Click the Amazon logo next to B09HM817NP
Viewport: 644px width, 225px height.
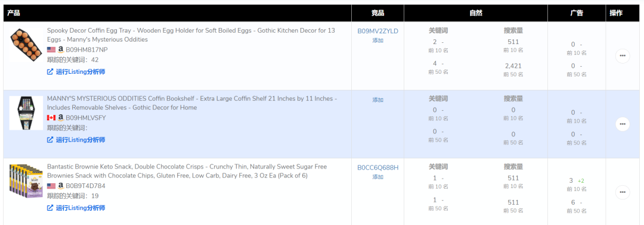61,49
